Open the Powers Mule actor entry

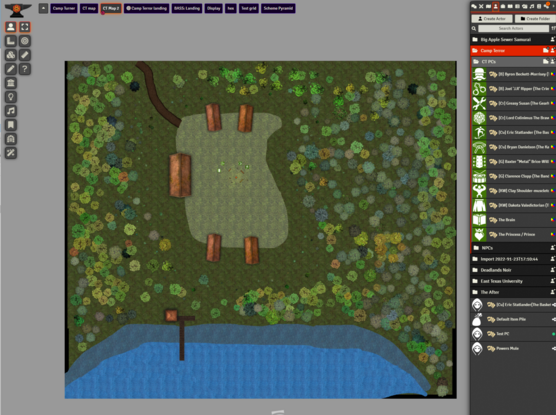513,348
